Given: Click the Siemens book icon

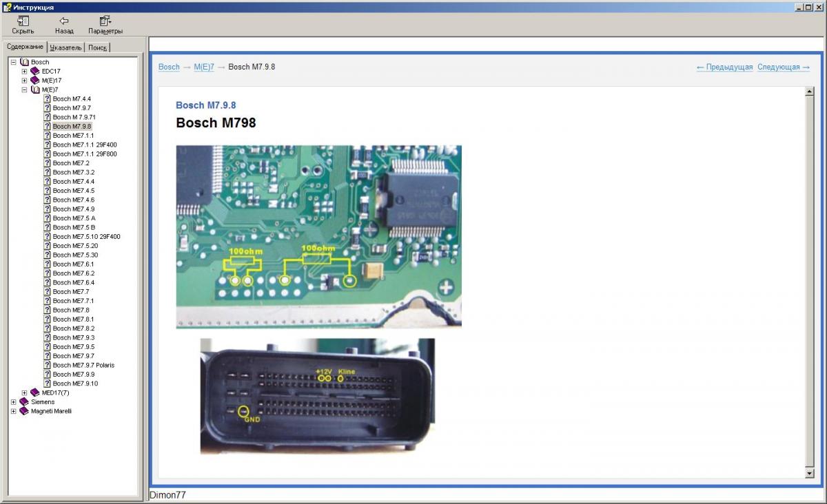Looking at the screenshot, I should (25, 402).
